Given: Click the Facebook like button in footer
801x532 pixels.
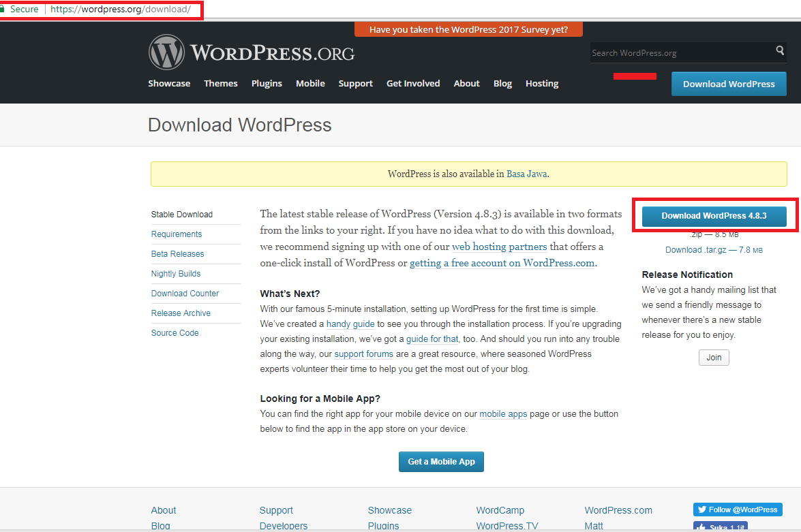Looking at the screenshot, I should pyautogui.click(x=720, y=527).
